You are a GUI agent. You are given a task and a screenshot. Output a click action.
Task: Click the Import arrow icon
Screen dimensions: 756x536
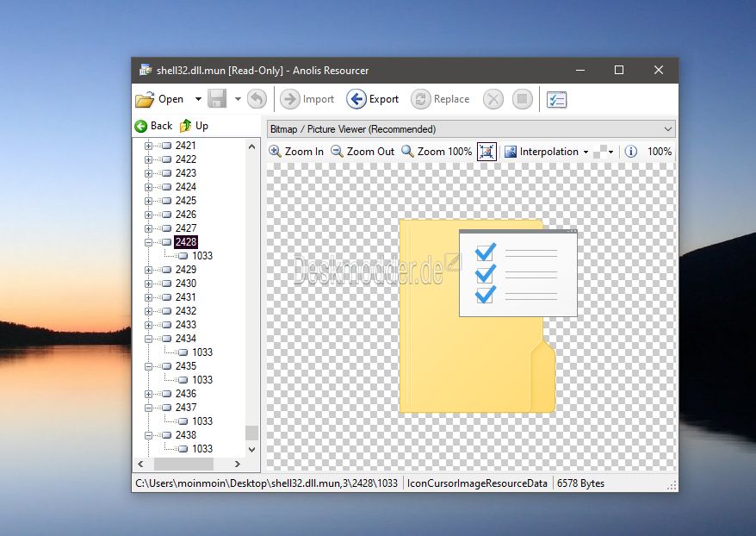point(290,99)
